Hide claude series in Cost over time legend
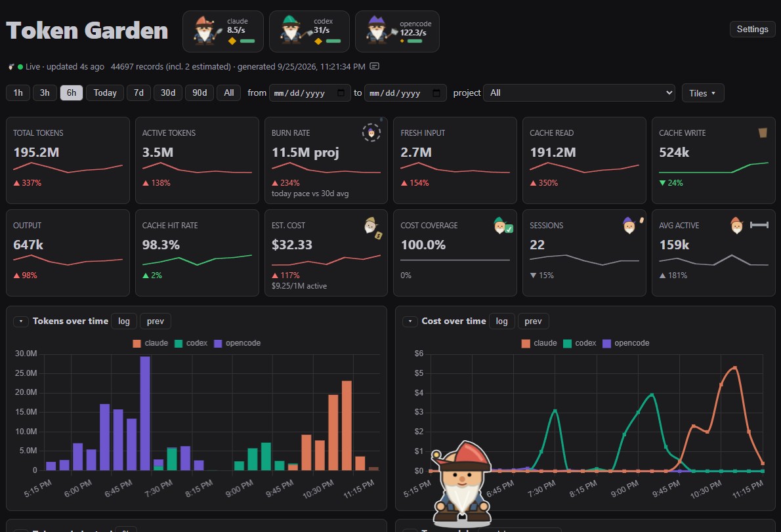 tap(539, 343)
